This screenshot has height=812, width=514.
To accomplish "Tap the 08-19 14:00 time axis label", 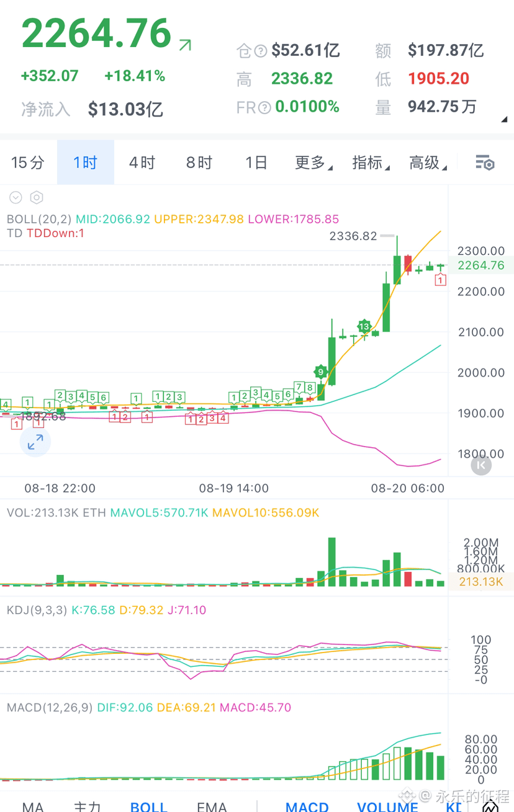I will tap(234, 489).
